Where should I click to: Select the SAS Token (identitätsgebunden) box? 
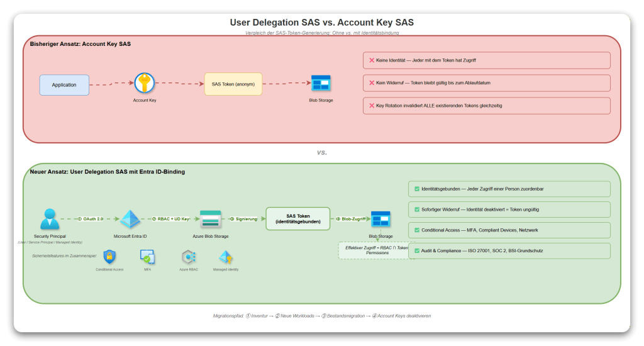pyautogui.click(x=297, y=218)
